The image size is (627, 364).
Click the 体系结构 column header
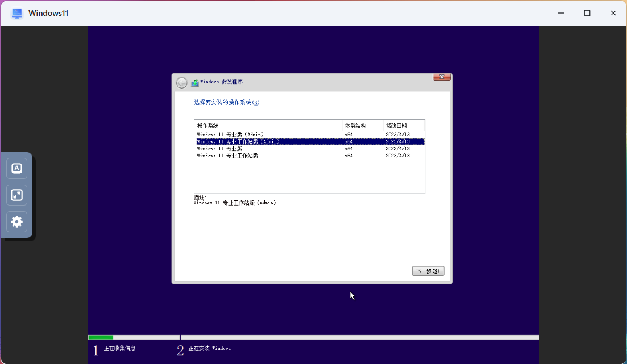click(x=363, y=125)
